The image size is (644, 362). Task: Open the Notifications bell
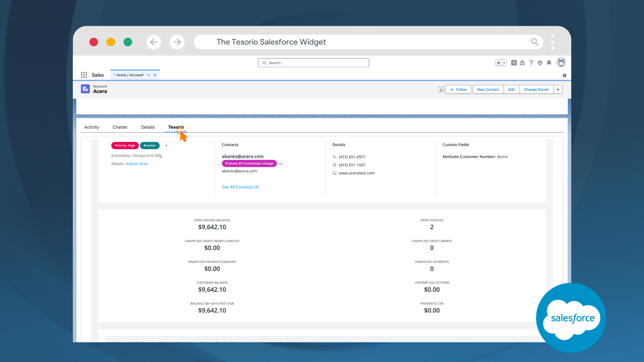click(x=549, y=63)
